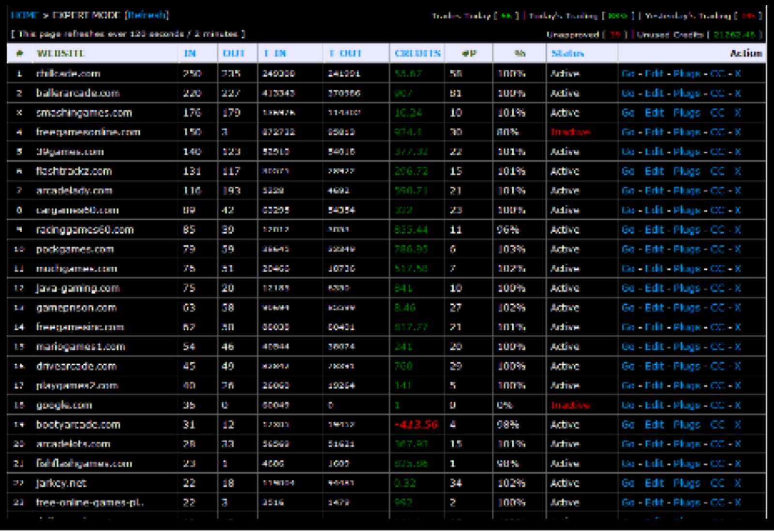The height and width of the screenshot is (532, 774).
Task: Sort table by the T IN column header
Action: point(275,53)
